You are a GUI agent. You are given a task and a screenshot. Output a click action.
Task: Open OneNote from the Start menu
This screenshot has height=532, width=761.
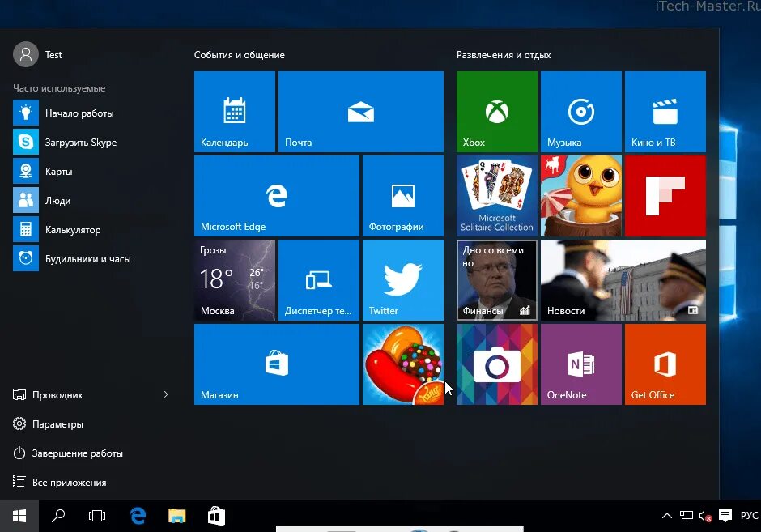click(x=580, y=364)
